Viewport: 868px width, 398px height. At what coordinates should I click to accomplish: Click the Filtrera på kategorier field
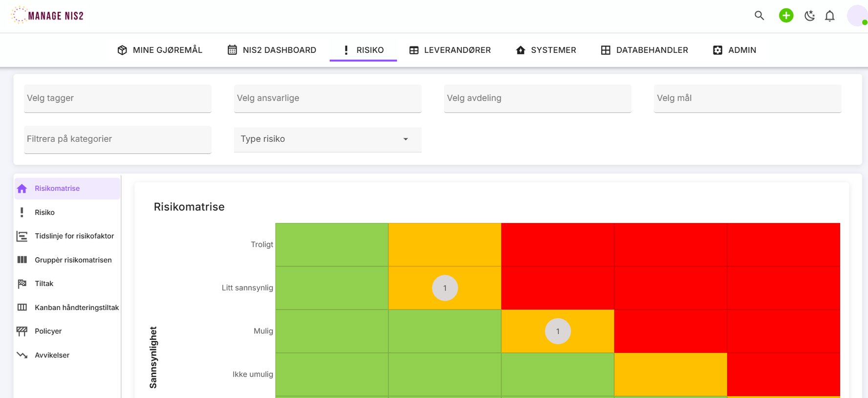(117, 139)
